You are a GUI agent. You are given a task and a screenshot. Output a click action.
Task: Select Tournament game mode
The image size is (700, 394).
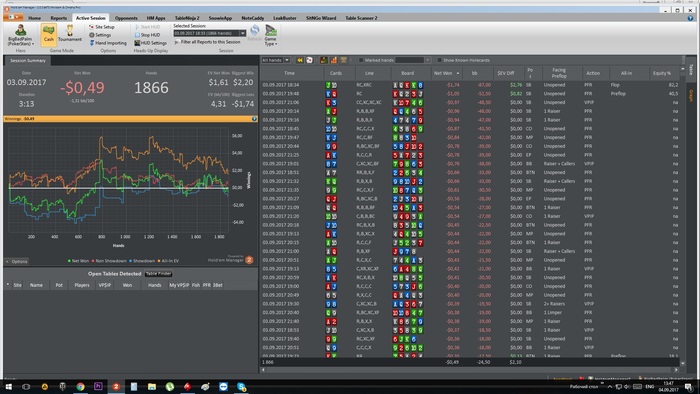tap(70, 33)
